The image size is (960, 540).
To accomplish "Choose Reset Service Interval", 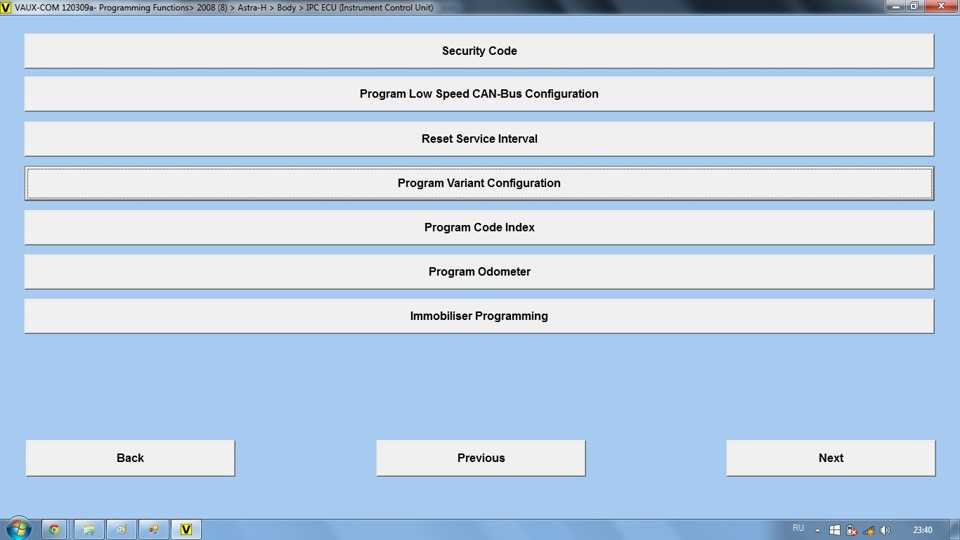I will [479, 139].
